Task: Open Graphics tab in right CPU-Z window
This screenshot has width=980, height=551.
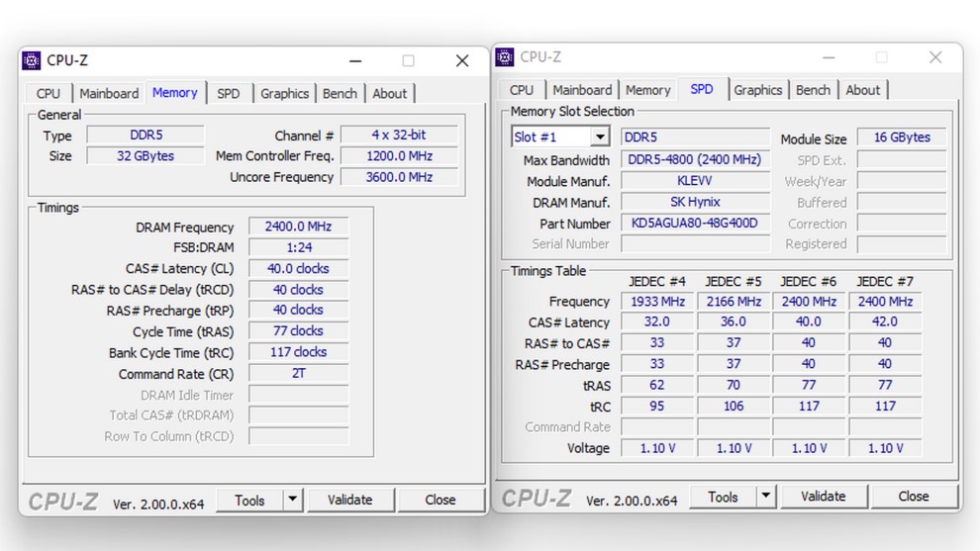Action: pyautogui.click(x=758, y=90)
